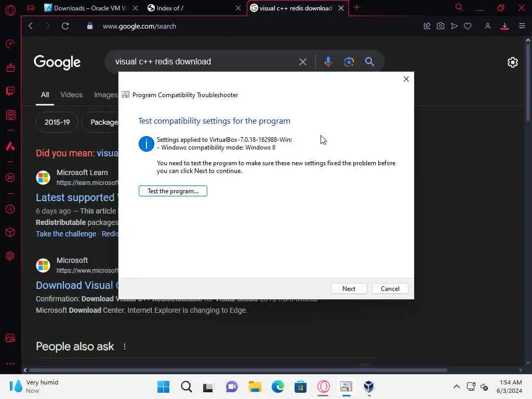Click Test the program... button
Image resolution: width=532 pixels, height=399 pixels.
[x=172, y=191]
